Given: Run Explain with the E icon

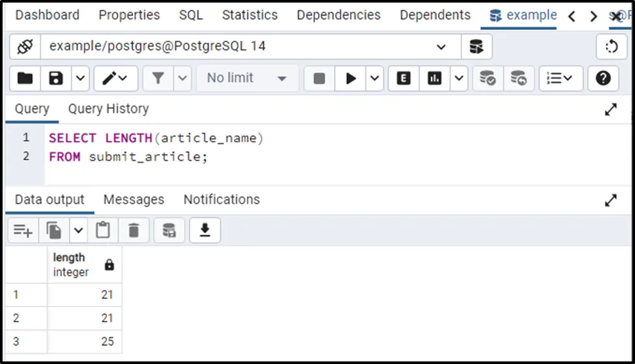Looking at the screenshot, I should coord(404,78).
